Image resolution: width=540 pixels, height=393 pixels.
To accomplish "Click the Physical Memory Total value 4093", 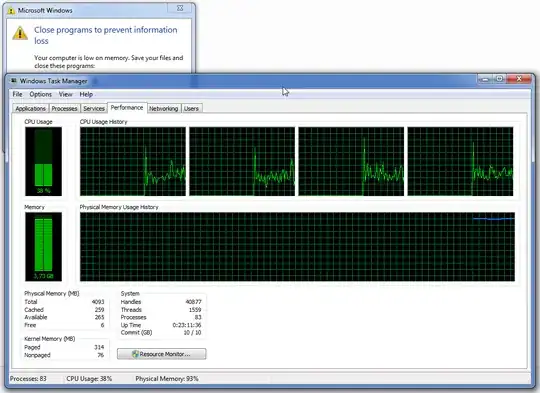I will 98,302.
